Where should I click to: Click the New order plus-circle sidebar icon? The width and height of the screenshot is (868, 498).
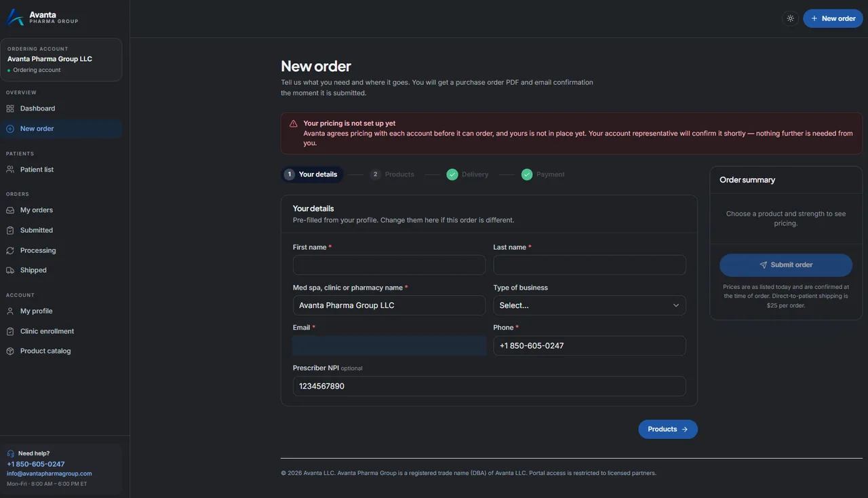(10, 129)
